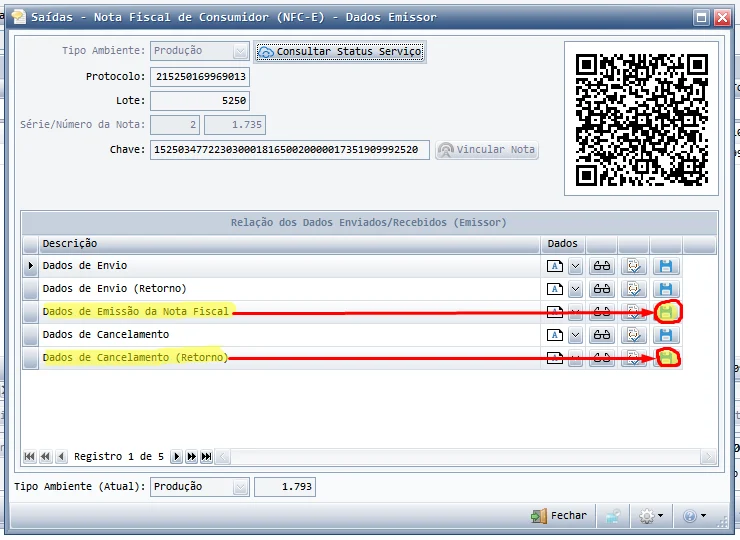Viewport: 740px width, 540px height.
Task: Click the field showing 1.793
Action: 285,487
